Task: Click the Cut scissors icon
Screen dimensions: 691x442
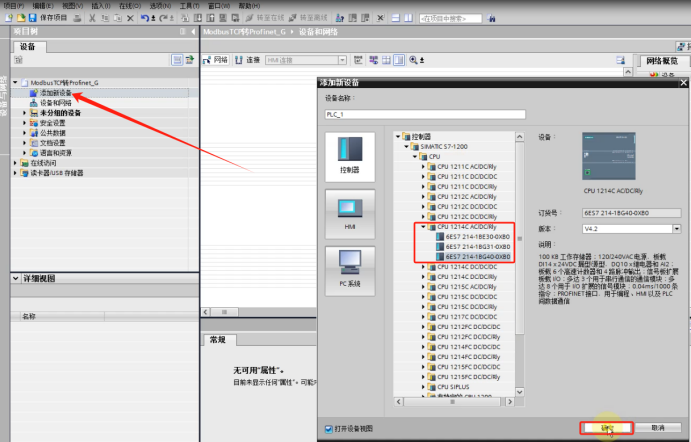Action: 92,18
